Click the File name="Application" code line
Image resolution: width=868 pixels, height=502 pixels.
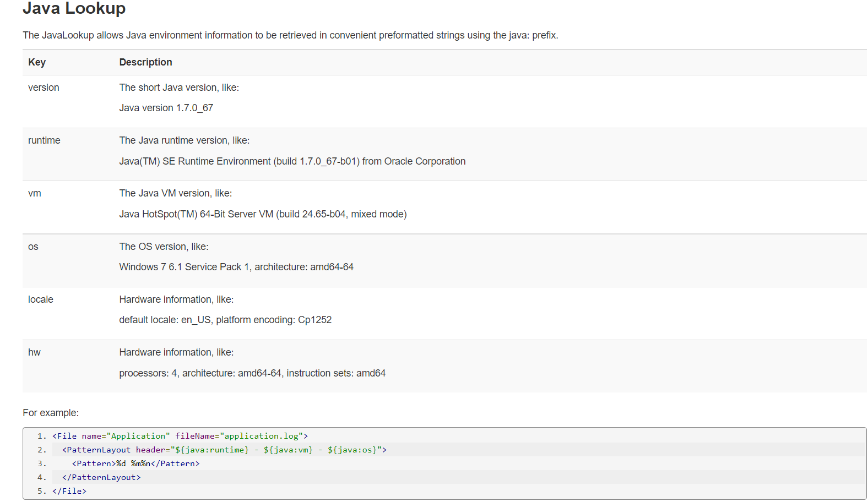pos(180,436)
